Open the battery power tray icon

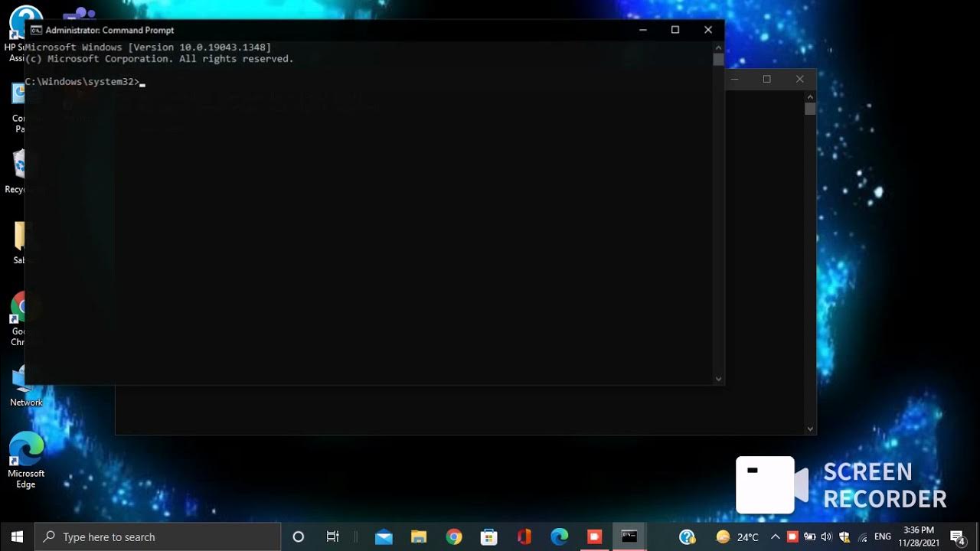click(810, 537)
